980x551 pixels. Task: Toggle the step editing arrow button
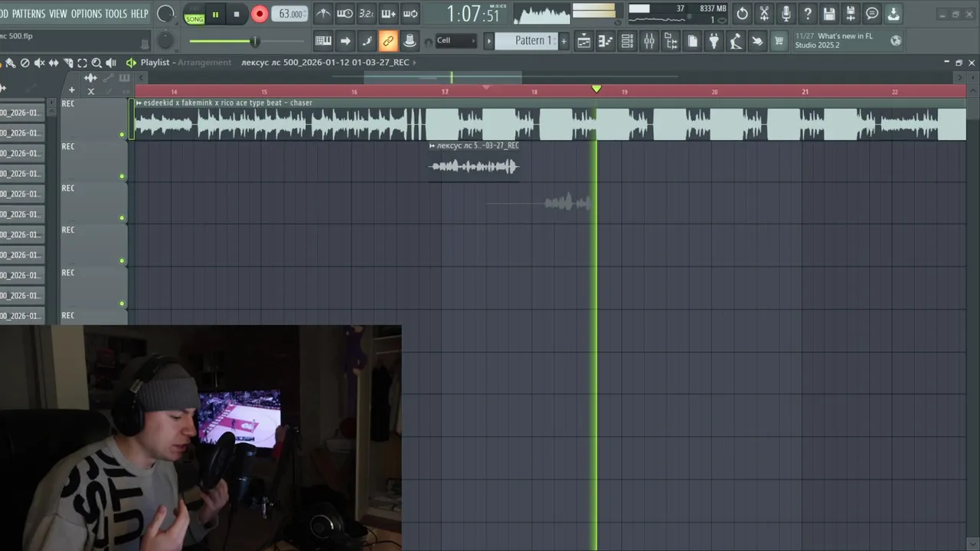(345, 41)
